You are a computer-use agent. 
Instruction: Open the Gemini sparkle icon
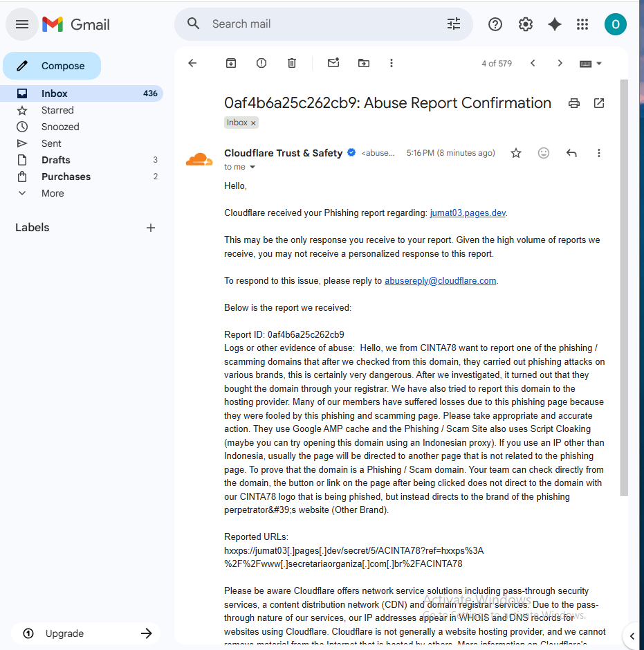coord(555,24)
